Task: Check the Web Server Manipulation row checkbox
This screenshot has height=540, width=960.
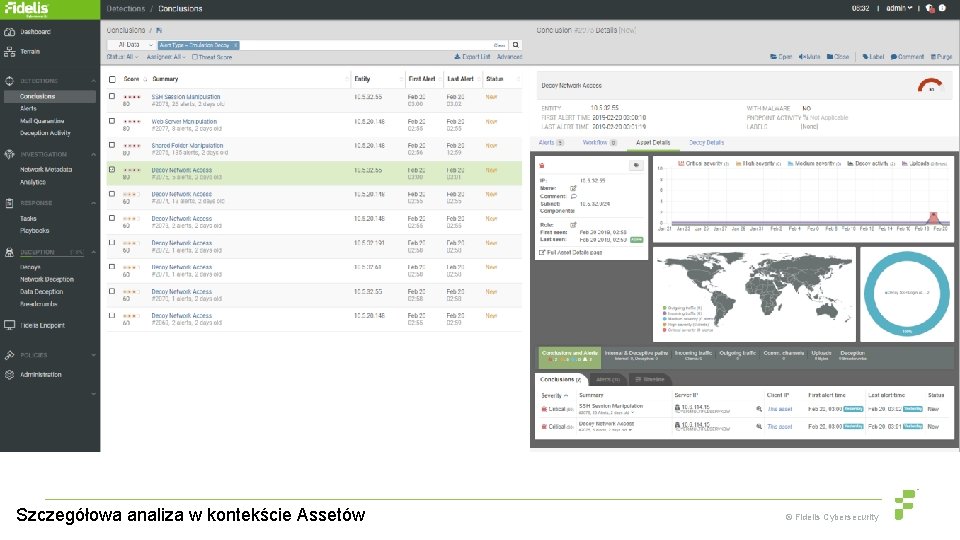Action: 112,121
